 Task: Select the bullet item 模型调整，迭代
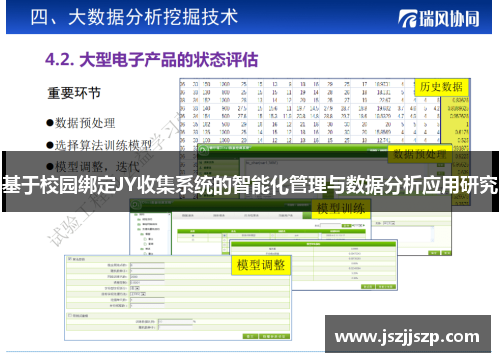pyautogui.click(x=93, y=166)
